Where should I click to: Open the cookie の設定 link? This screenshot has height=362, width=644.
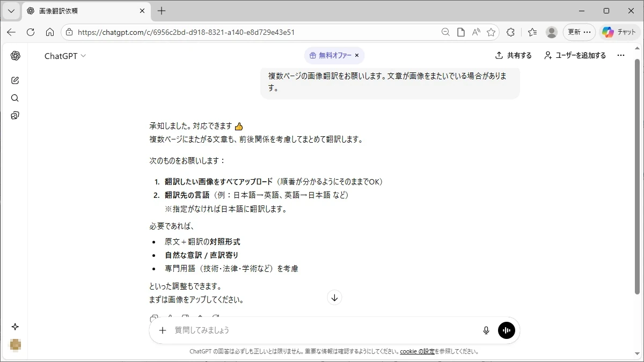(x=417, y=352)
